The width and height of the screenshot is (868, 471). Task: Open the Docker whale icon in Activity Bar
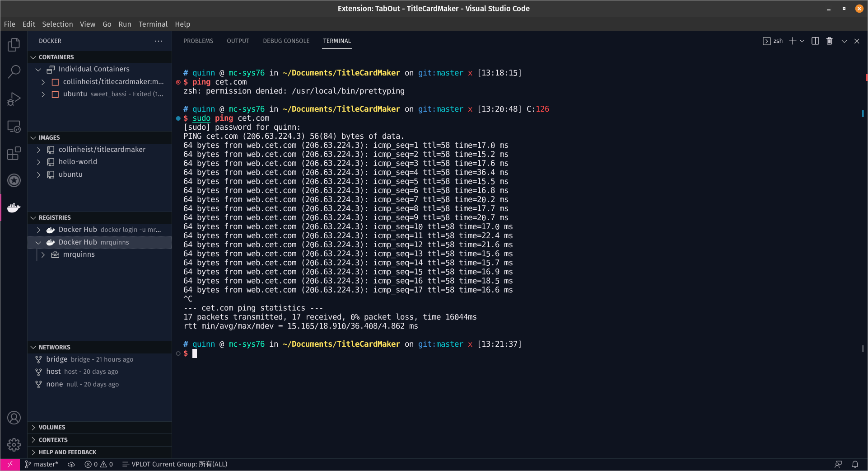(14, 207)
